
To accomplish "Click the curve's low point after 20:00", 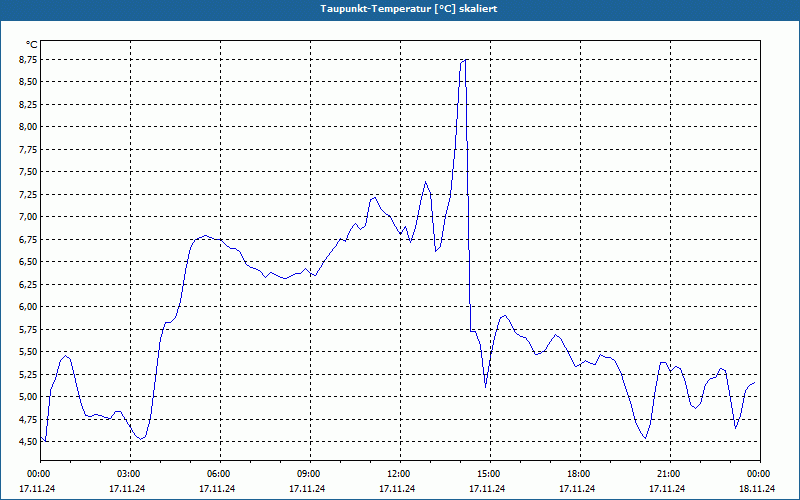I will (645, 438).
